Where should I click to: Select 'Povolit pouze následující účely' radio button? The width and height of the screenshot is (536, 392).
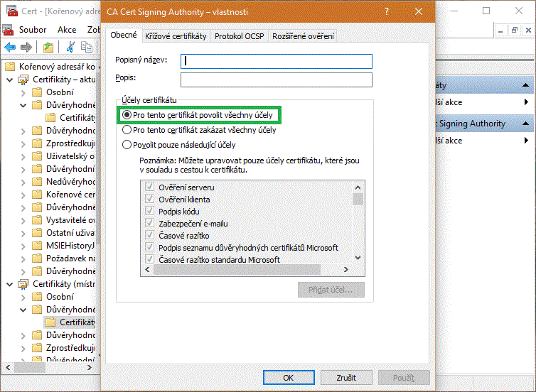(127, 145)
